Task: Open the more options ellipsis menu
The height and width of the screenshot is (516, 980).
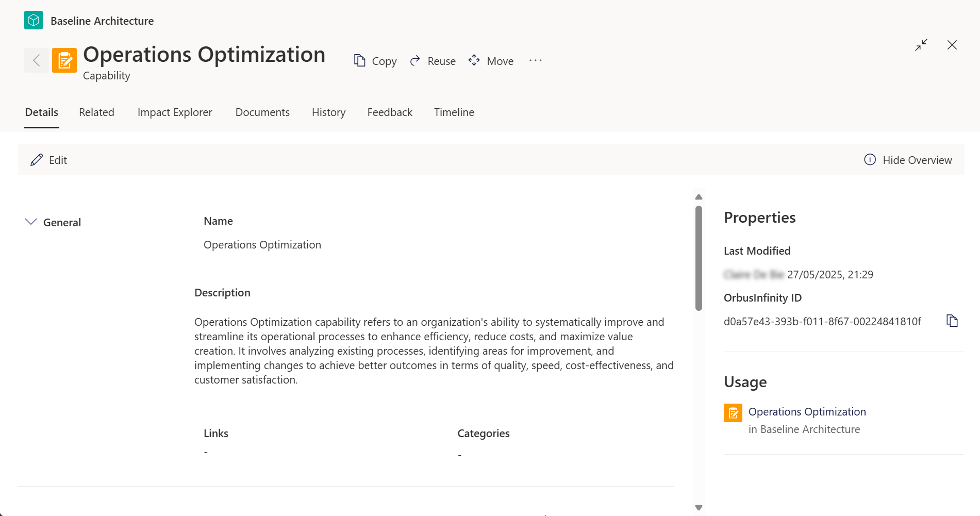Action: pos(536,60)
